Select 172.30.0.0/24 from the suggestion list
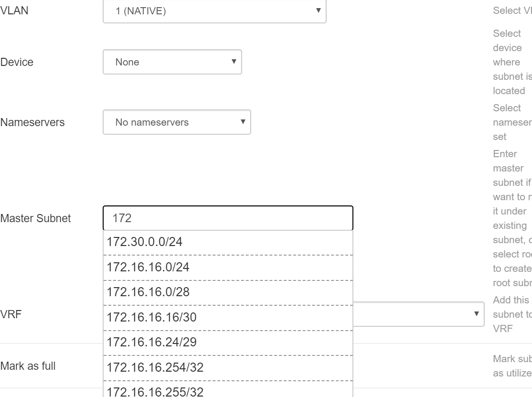Screen dimensions: 532x397 191,242
